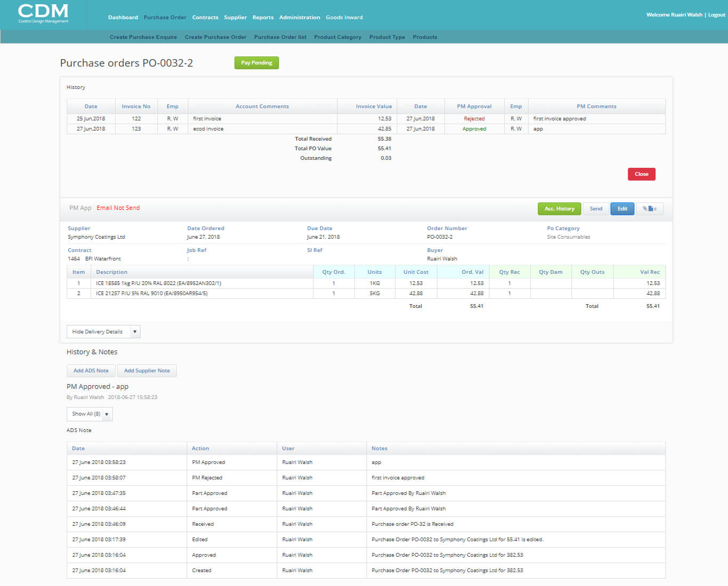Image resolution: width=728 pixels, height=586 pixels.
Task: Open Acc. History
Action: [559, 209]
